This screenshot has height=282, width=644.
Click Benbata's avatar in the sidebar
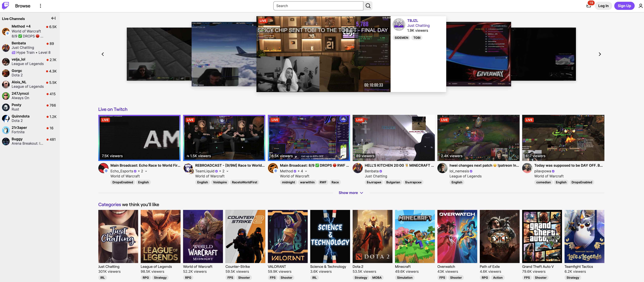point(5,48)
